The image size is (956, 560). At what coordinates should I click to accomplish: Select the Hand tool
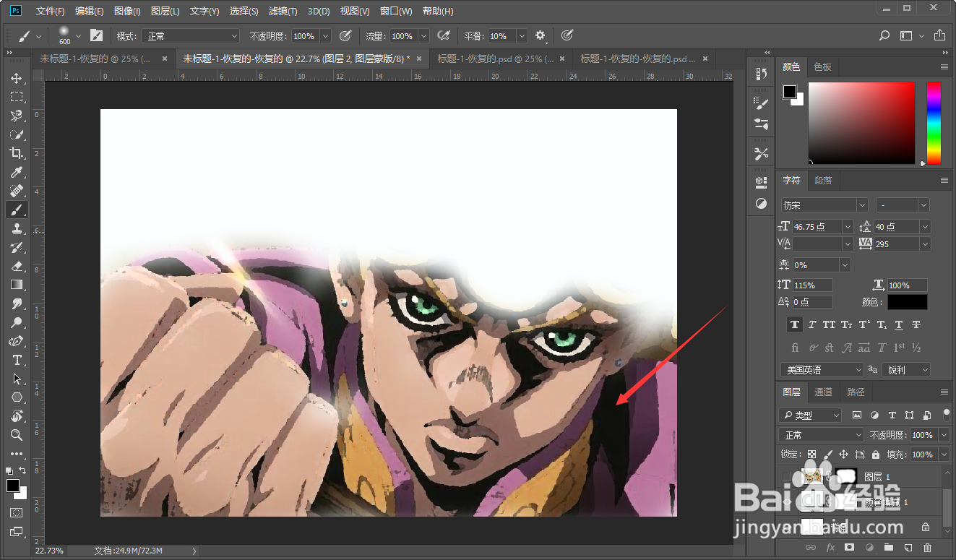16,416
